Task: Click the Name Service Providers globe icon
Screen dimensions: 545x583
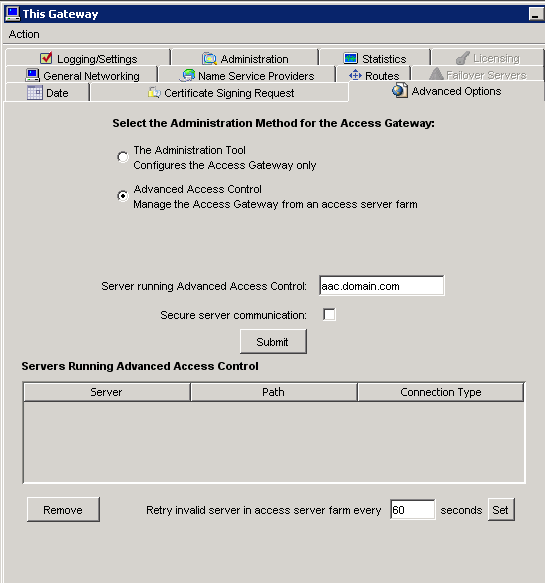Action: [188, 75]
